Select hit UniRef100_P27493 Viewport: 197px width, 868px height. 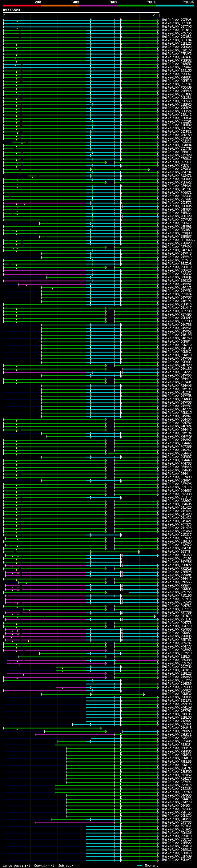176,477
